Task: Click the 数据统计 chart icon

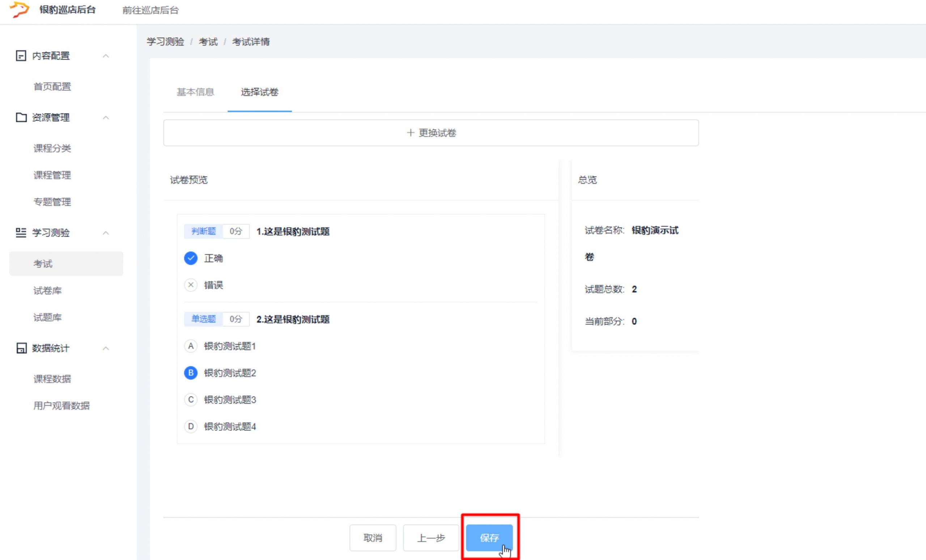Action: click(21, 348)
